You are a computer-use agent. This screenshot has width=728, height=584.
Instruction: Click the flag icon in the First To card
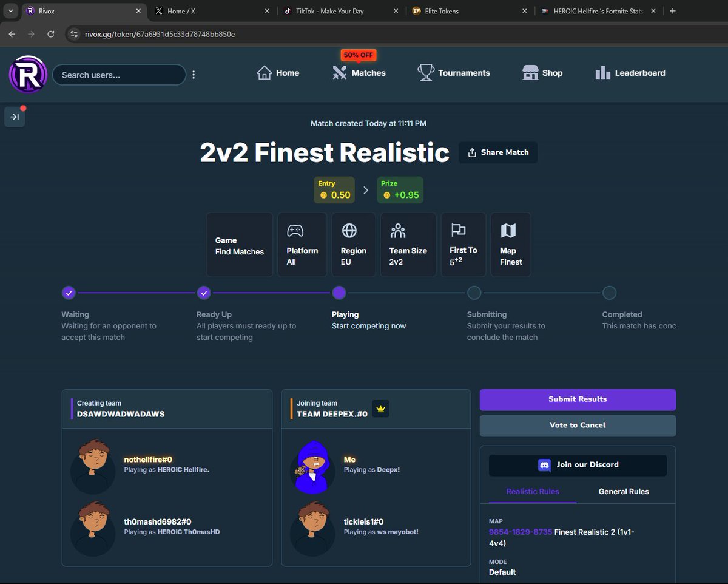point(458,230)
